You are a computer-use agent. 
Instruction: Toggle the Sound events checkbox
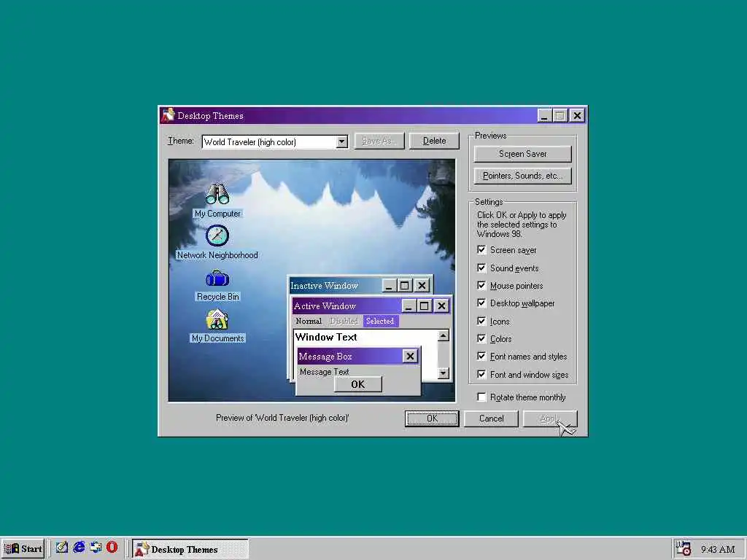coord(481,268)
